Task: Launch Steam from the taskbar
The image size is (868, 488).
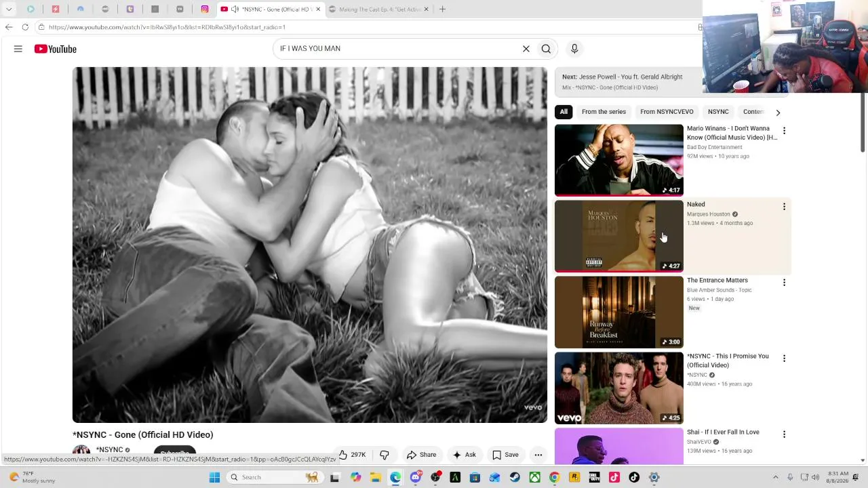Action: [x=515, y=477]
